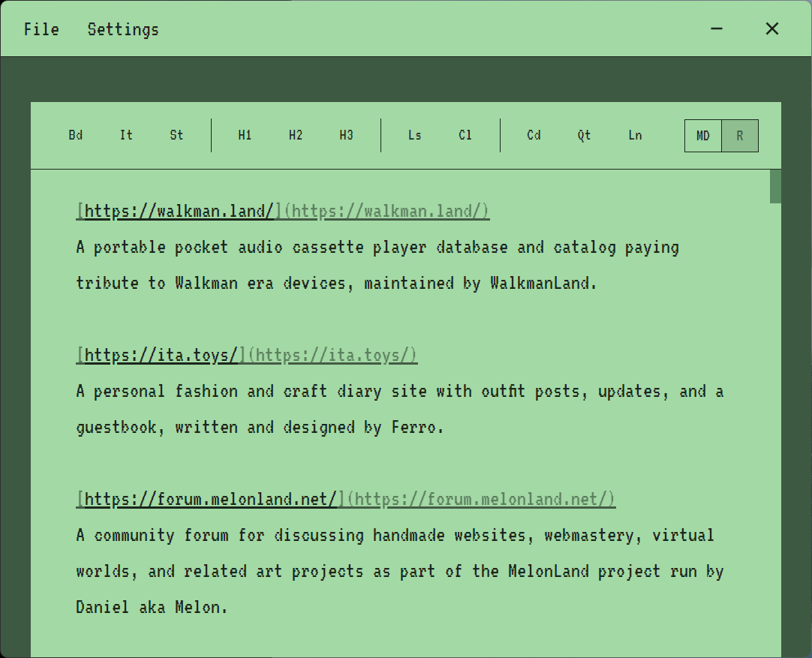Click the (https://walkman.land/) URL in parentheses
The height and width of the screenshot is (658, 812).
coord(386,212)
